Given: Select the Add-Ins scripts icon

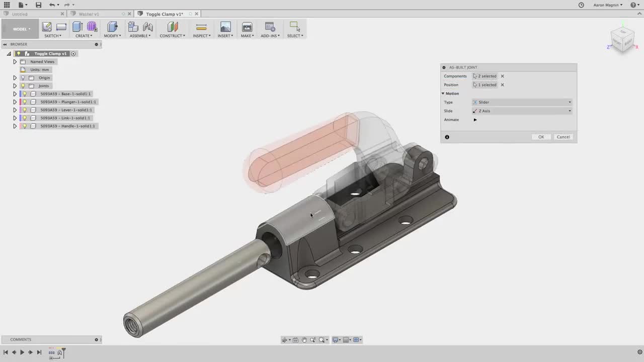Looking at the screenshot, I should click(x=270, y=27).
